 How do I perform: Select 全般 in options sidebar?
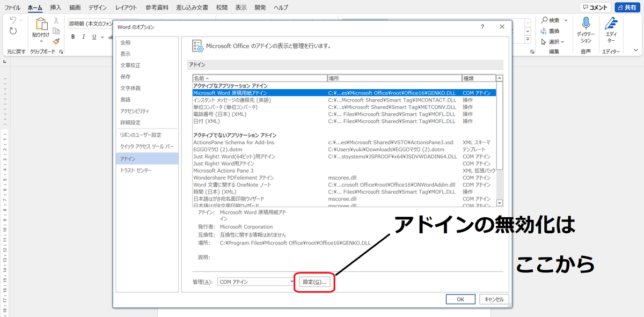point(147,42)
